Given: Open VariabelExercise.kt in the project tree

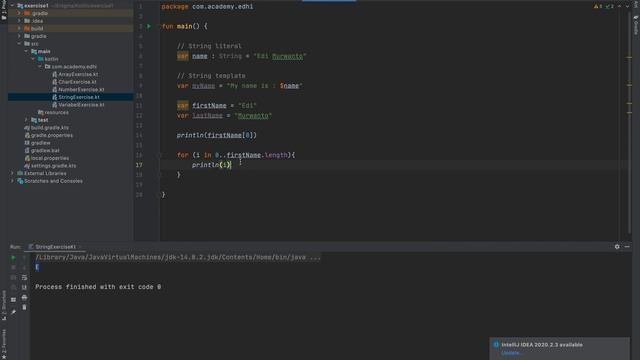Looking at the screenshot, I should [x=81, y=104].
